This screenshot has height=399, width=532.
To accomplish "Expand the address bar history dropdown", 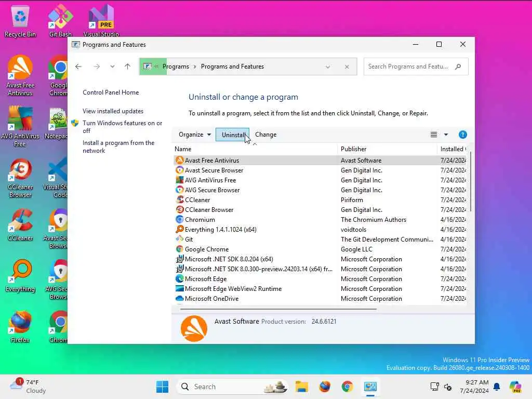I will point(328,67).
